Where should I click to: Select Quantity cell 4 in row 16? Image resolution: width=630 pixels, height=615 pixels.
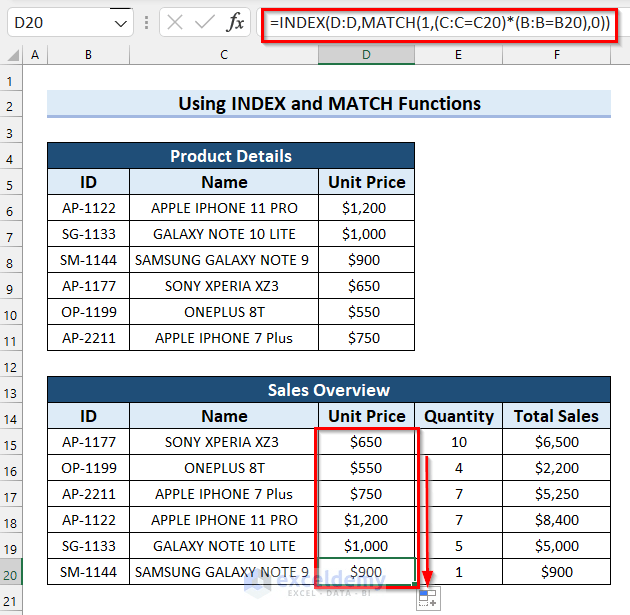click(458, 468)
